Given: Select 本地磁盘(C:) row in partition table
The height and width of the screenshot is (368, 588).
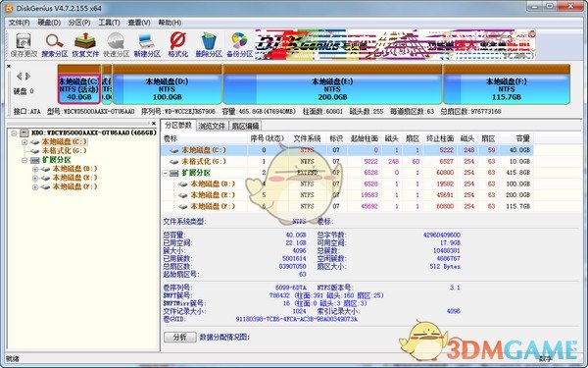Looking at the screenshot, I should coord(347,150).
